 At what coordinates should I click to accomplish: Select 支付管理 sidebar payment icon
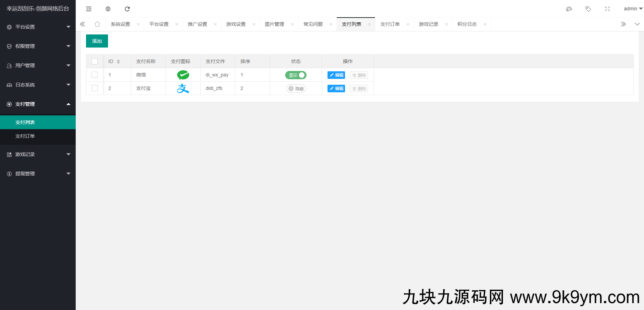[9, 104]
